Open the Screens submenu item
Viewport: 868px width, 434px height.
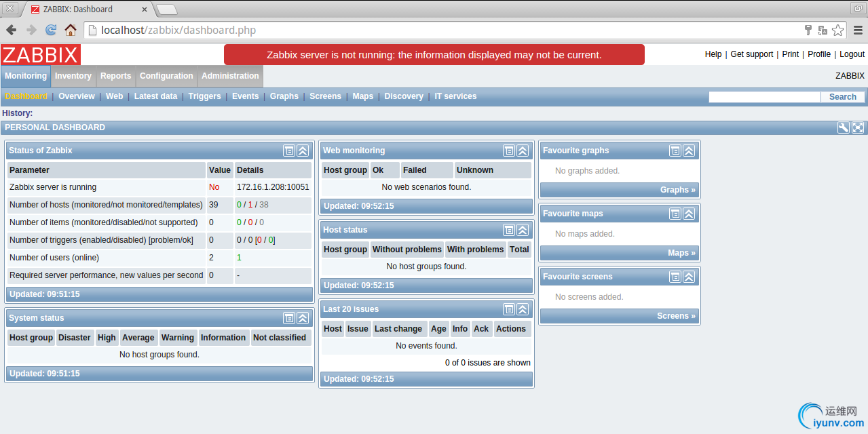click(326, 96)
